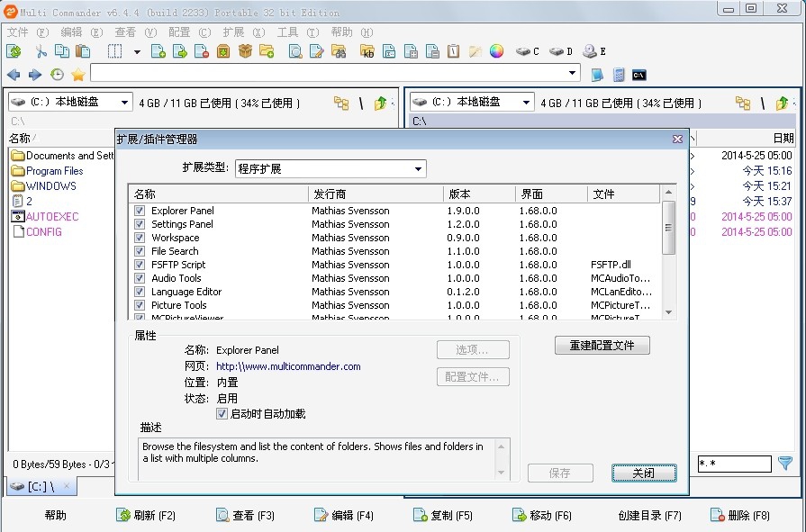Viewport: 806px width, 532px height.
Task: Click the 刷新 (F2) button
Action: point(146,515)
